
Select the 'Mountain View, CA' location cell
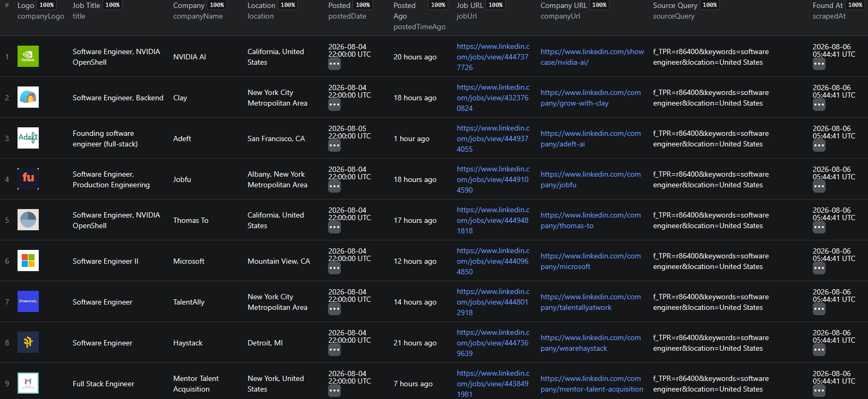click(279, 261)
